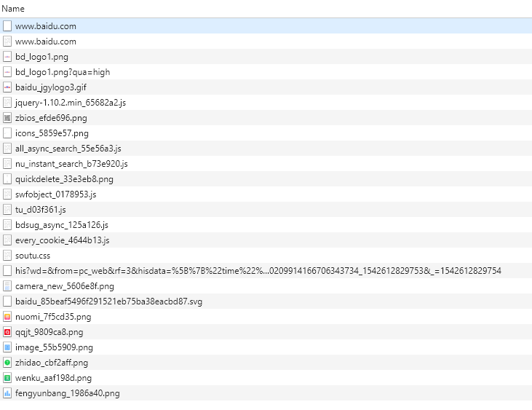Image resolution: width=532 pixels, height=410 pixels.
Task: Click the blue image_55b5909.png icon
Action: coord(7,347)
